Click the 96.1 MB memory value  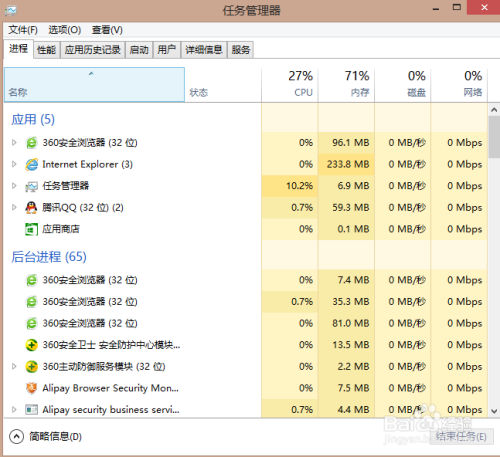point(351,143)
